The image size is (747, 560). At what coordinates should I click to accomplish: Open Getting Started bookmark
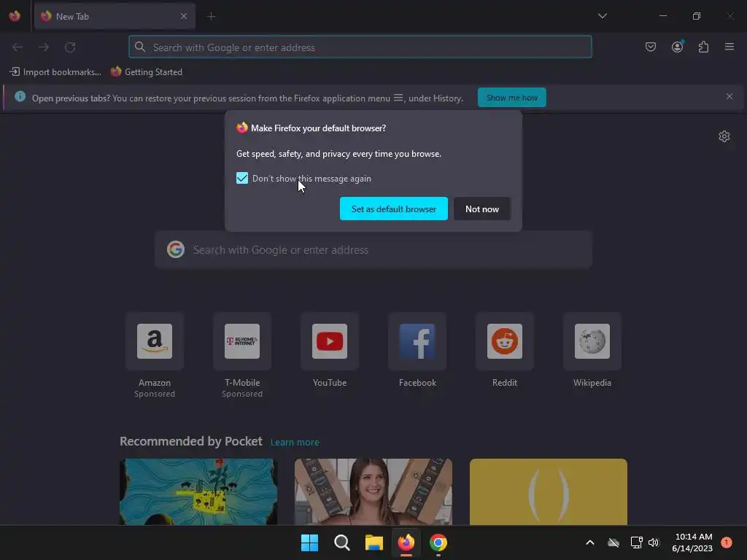click(x=146, y=72)
